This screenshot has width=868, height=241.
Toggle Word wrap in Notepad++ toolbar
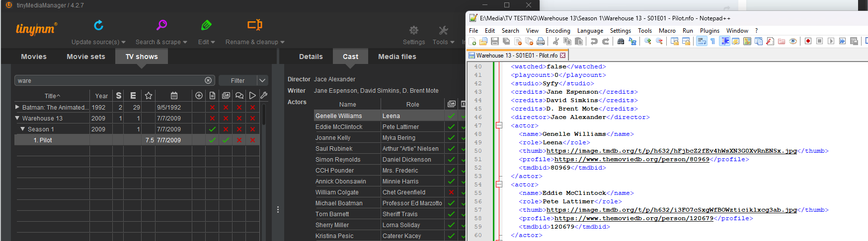[702, 41]
